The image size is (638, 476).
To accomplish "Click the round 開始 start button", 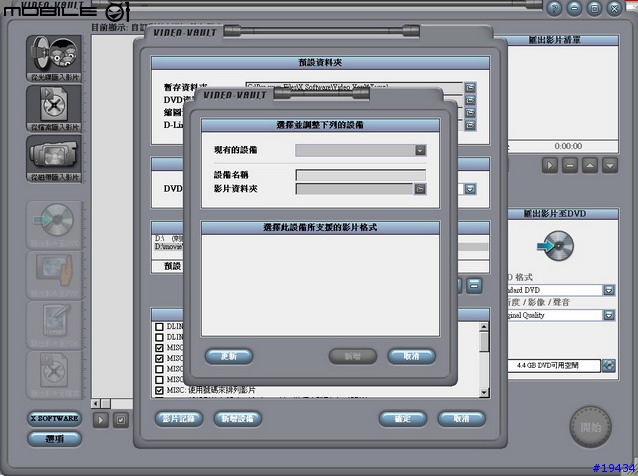I will (x=590, y=427).
